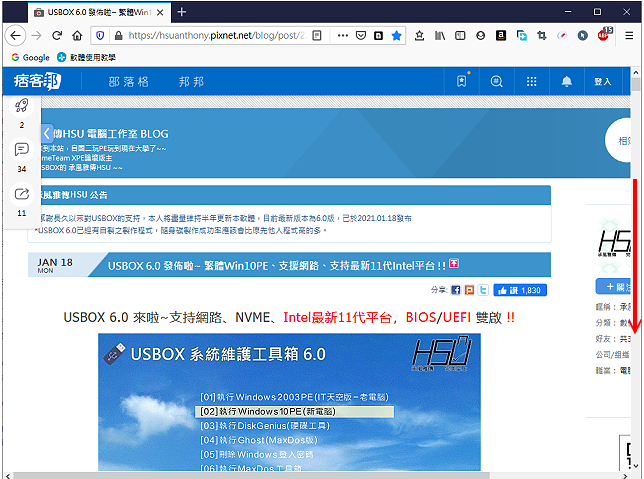Open the Pixnet search magnifier icon
This screenshot has height=479, width=644.
pos(497,81)
